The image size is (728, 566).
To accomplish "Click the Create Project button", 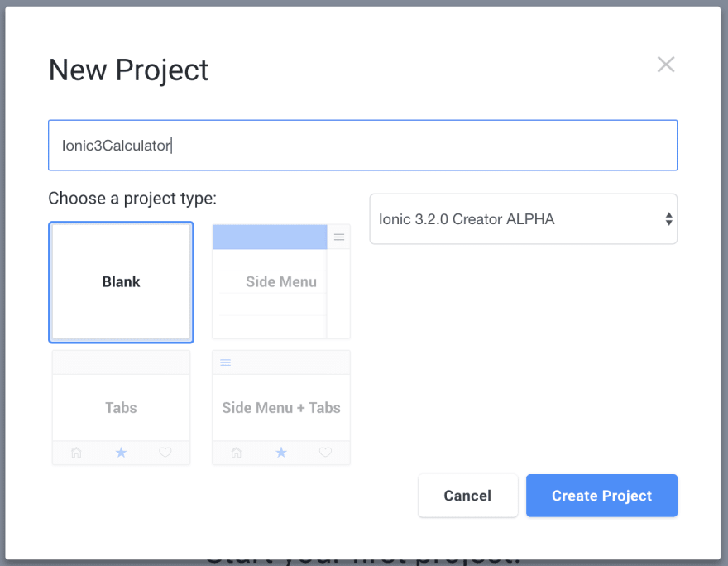I will 601,496.
